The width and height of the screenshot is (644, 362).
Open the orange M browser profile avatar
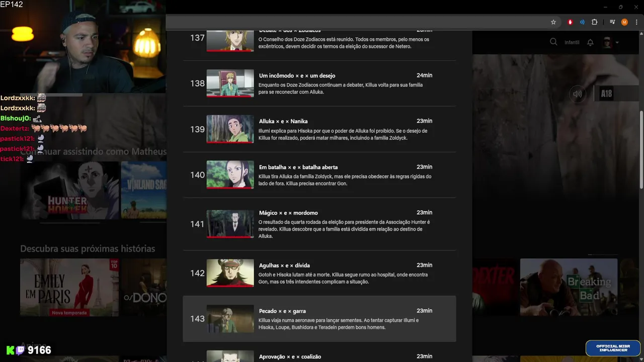(624, 22)
